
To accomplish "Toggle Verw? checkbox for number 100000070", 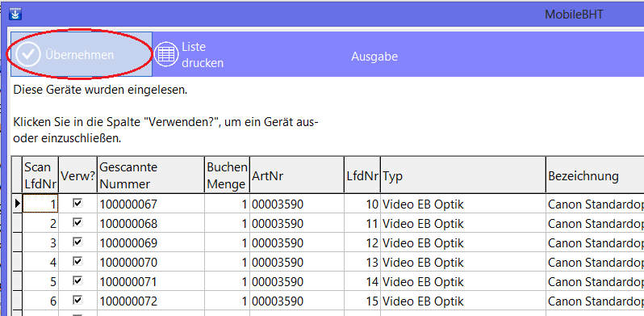I will point(77,261).
